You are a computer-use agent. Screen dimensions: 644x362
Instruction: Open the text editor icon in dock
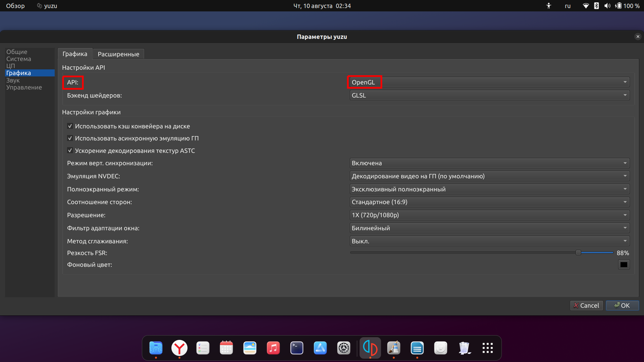pyautogui.click(x=417, y=348)
